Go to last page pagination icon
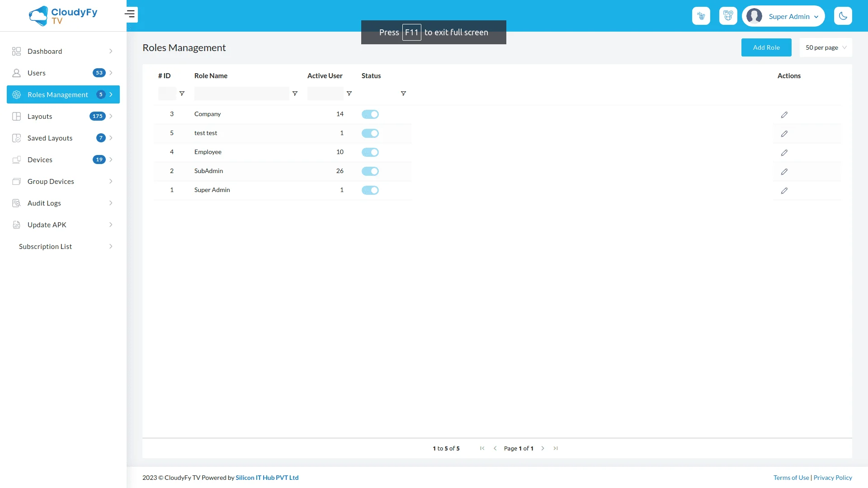Screen dimensions: 868x488 (x=556, y=448)
